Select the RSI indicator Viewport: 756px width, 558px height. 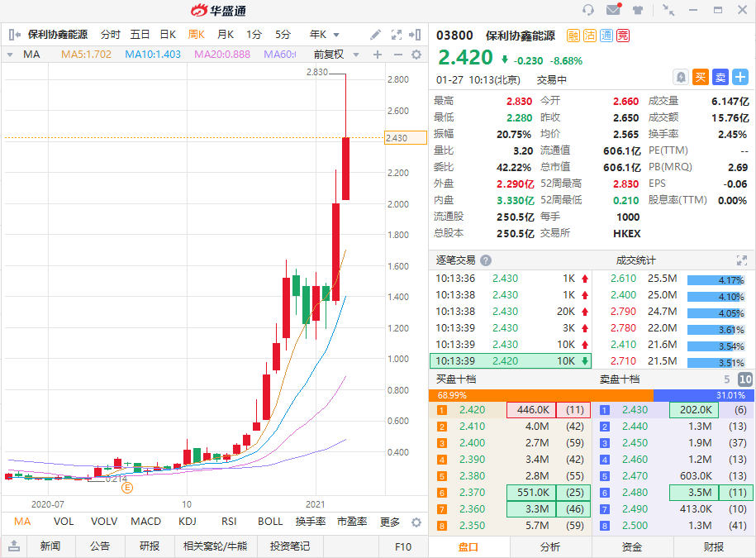(x=229, y=522)
